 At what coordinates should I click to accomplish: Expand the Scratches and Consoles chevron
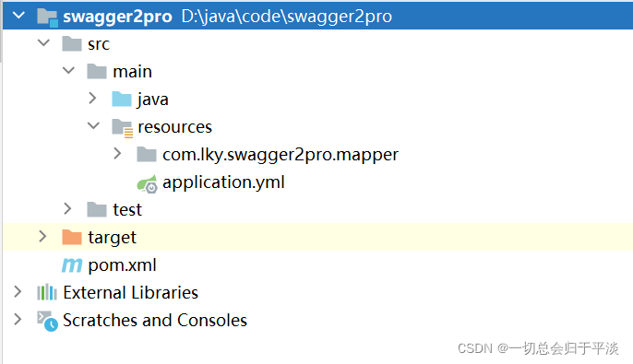click(x=18, y=319)
